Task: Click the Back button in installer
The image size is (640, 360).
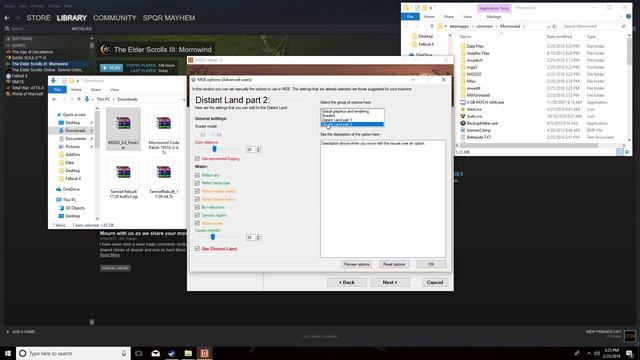Action: coord(347,282)
